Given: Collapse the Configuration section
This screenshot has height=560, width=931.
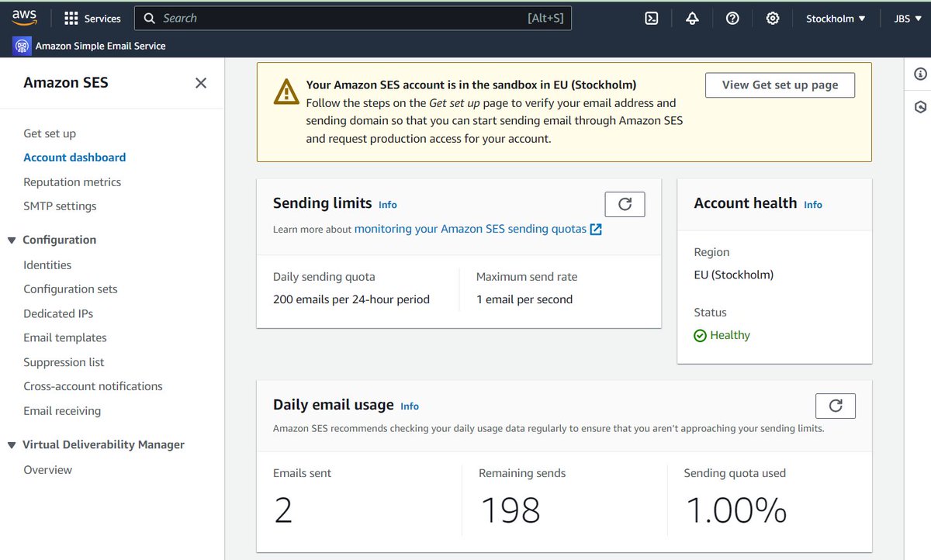Looking at the screenshot, I should point(12,240).
